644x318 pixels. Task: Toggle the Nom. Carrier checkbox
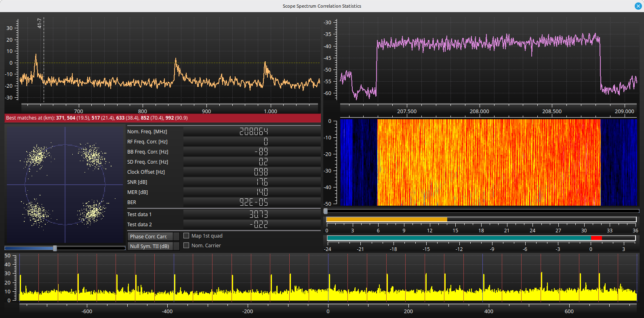point(186,245)
